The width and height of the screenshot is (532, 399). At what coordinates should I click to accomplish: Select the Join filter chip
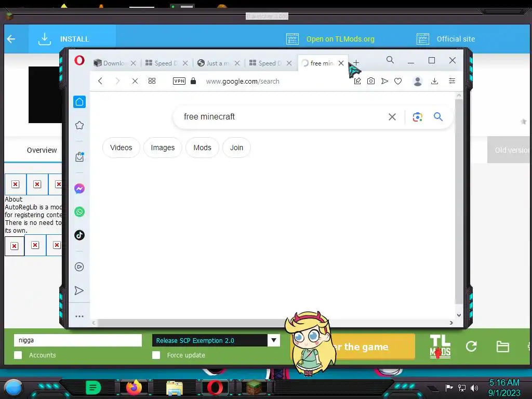coord(236,148)
